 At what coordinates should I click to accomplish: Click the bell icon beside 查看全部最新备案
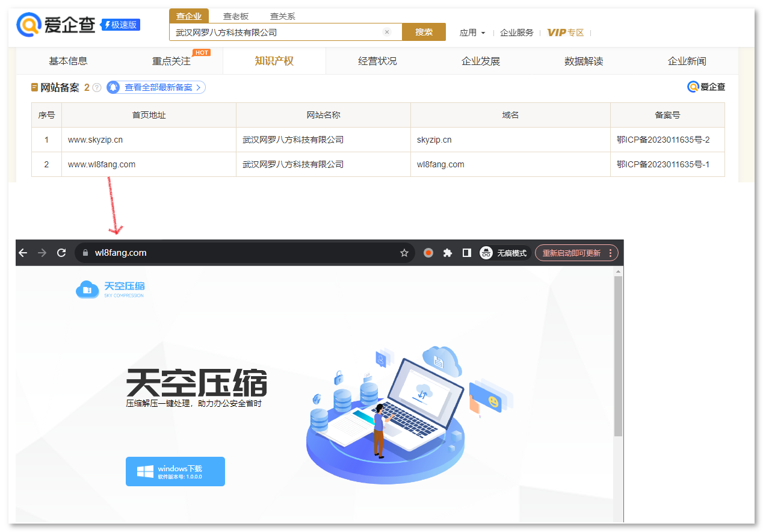coord(113,88)
